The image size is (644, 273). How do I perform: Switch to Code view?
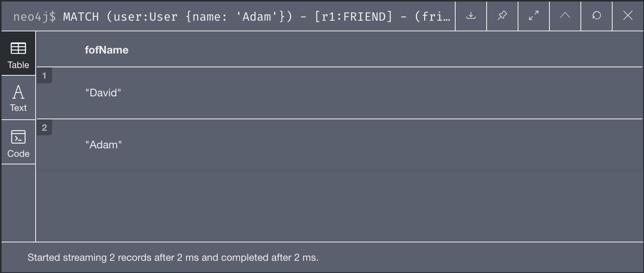pyautogui.click(x=18, y=142)
